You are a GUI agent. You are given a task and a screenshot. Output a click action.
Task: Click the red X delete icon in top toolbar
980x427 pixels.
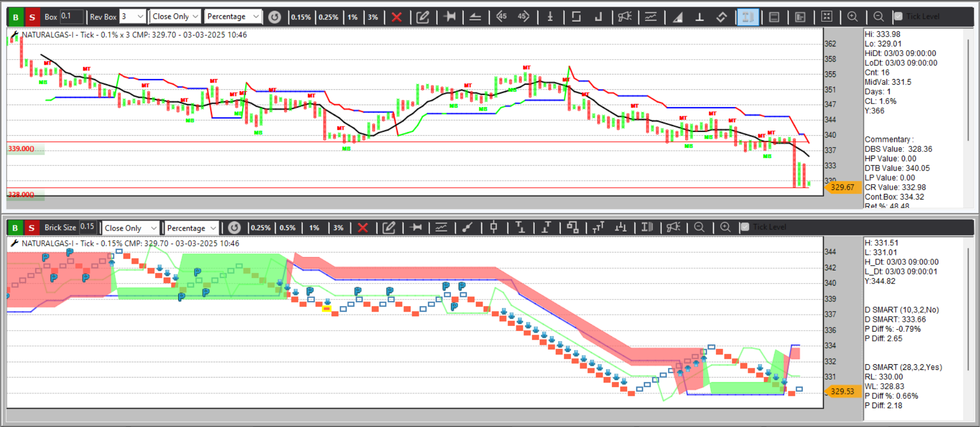(x=396, y=17)
